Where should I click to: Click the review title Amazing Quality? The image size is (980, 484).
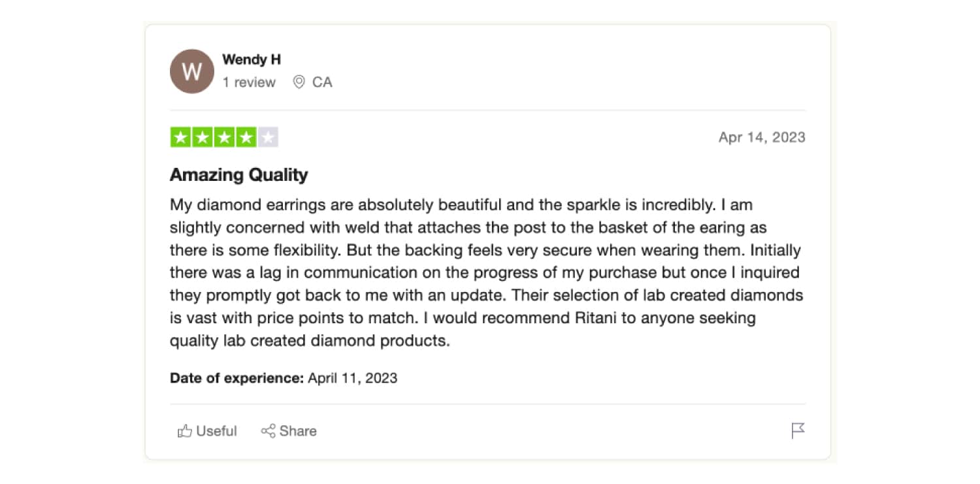[x=238, y=174]
